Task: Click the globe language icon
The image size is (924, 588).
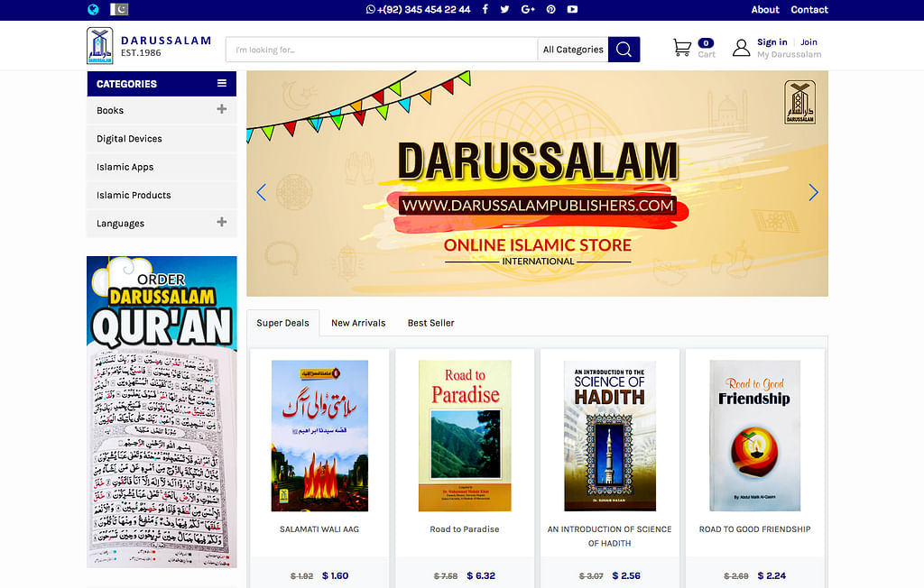Action: click(93, 10)
